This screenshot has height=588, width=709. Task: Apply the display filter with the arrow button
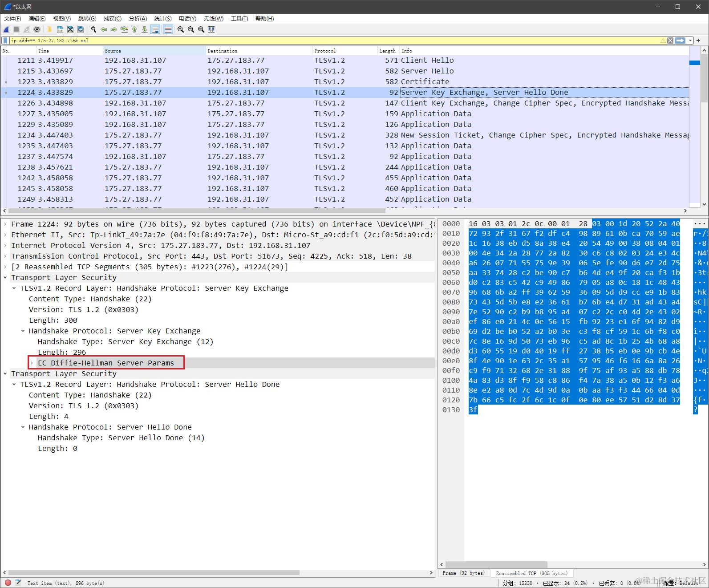(x=680, y=41)
